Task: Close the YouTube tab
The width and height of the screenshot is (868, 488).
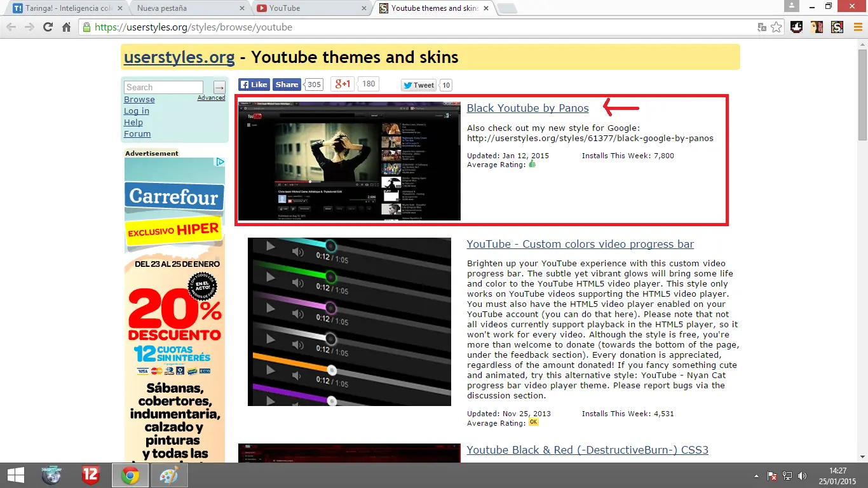Action: (364, 8)
